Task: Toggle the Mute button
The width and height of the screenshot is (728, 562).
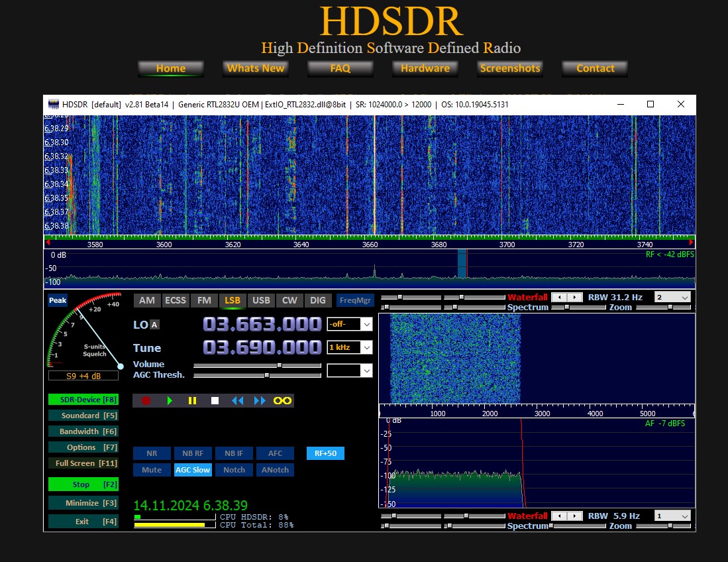Action: click(x=152, y=470)
